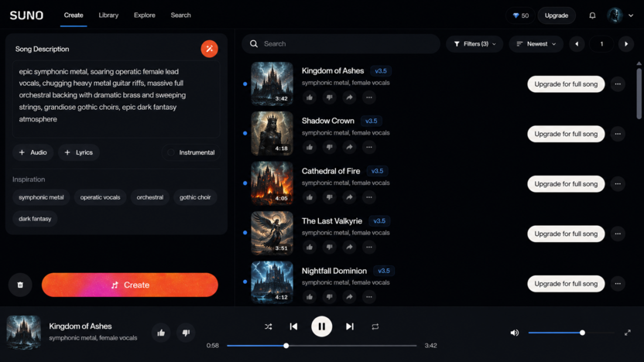Image resolution: width=644 pixels, height=362 pixels.
Task: Thumbs down the playing song in player bar
Action: [x=186, y=333]
